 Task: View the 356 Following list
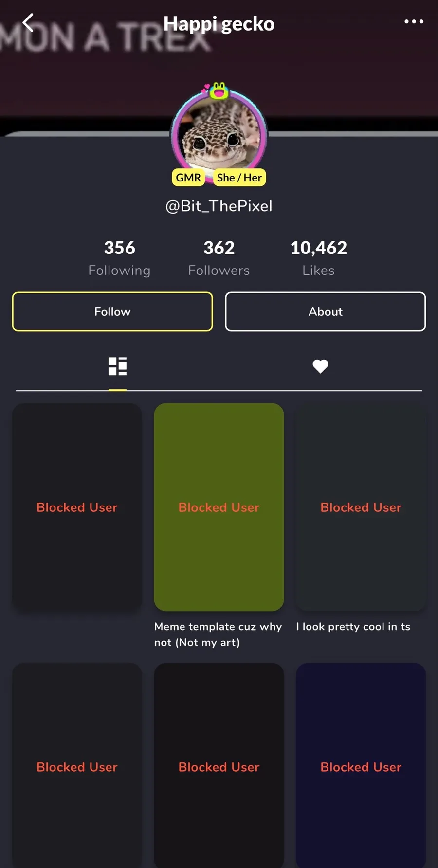(119, 258)
